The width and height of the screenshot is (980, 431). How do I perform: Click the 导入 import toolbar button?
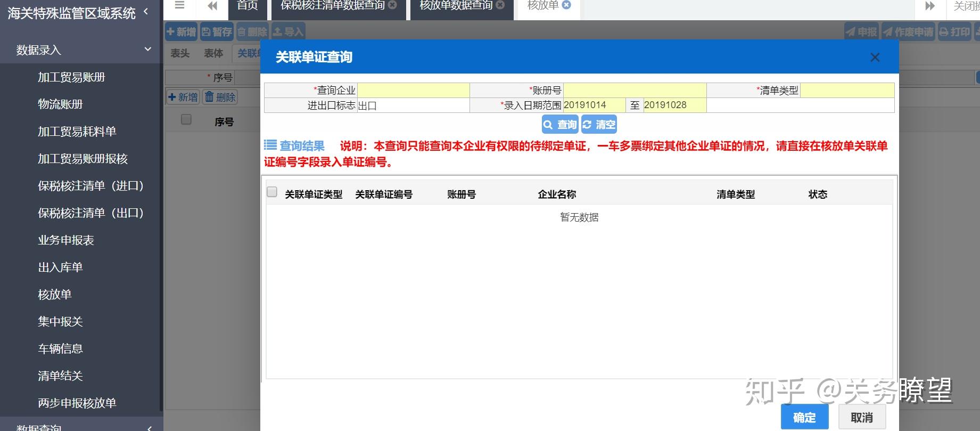(288, 32)
